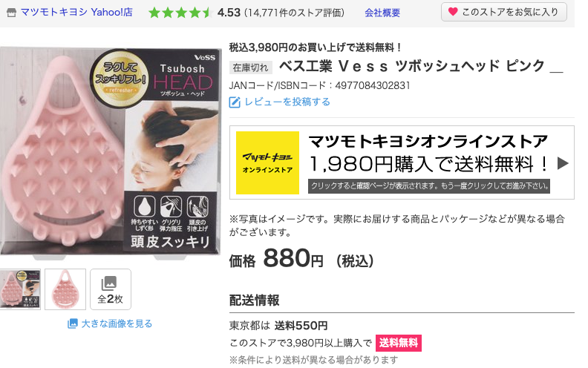Select the first packaged product thumbnail

20,289
